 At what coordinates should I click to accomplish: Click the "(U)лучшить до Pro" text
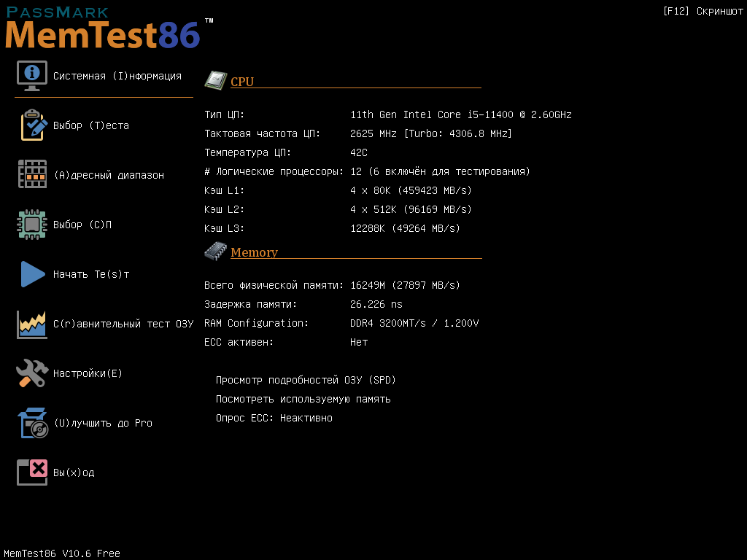tap(103, 423)
